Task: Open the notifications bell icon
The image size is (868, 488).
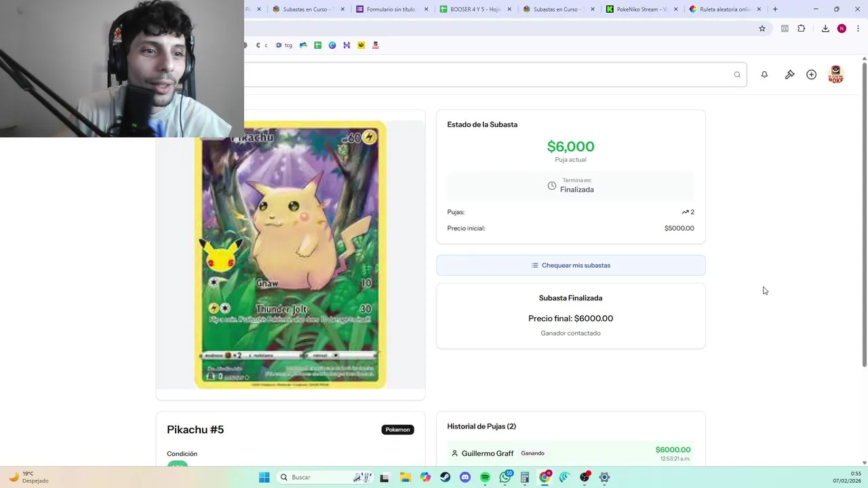Action: 764,75
